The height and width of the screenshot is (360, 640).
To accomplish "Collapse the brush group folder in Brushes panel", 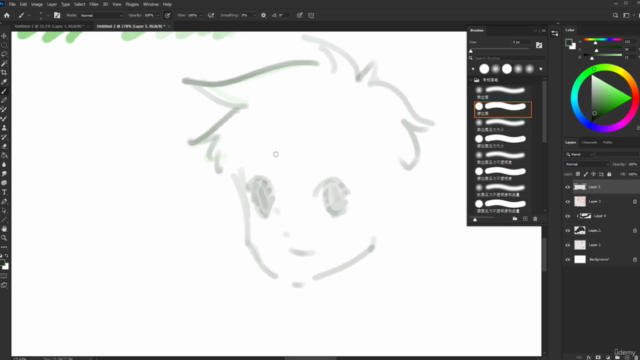I will (x=471, y=80).
